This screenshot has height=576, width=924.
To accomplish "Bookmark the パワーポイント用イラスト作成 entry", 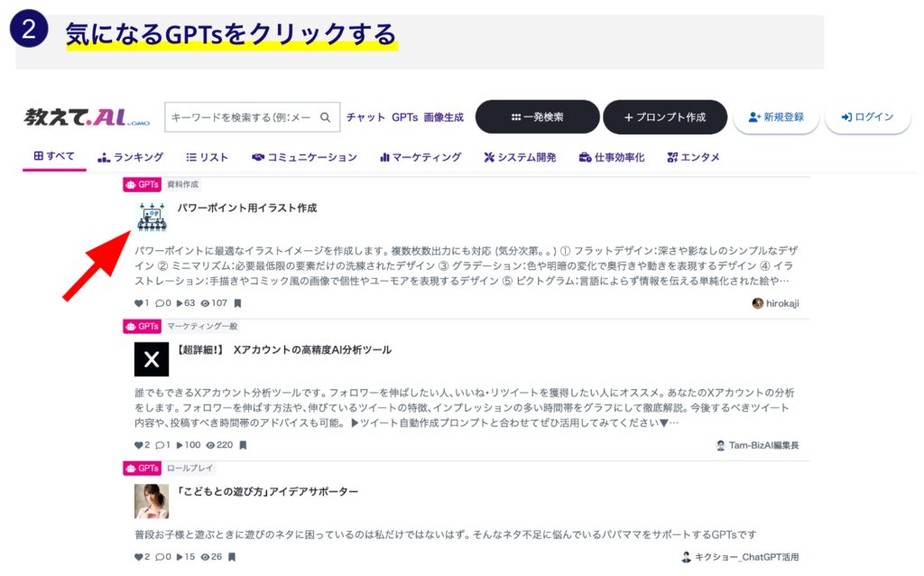I will tap(238, 303).
